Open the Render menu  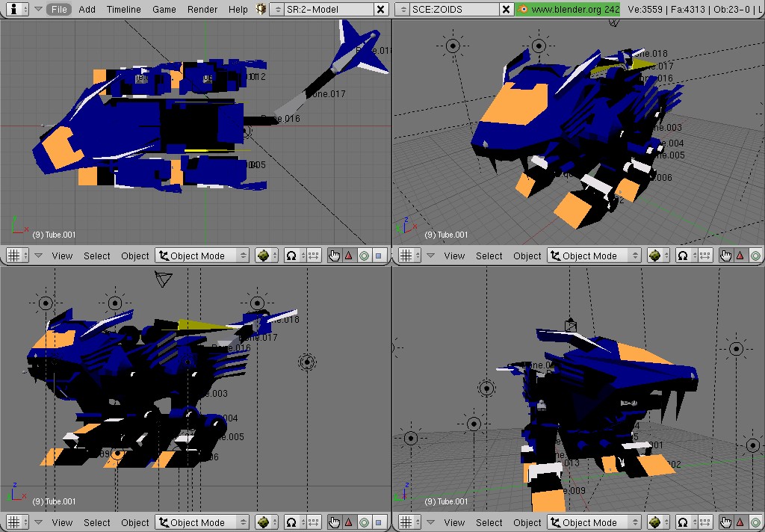(x=202, y=9)
